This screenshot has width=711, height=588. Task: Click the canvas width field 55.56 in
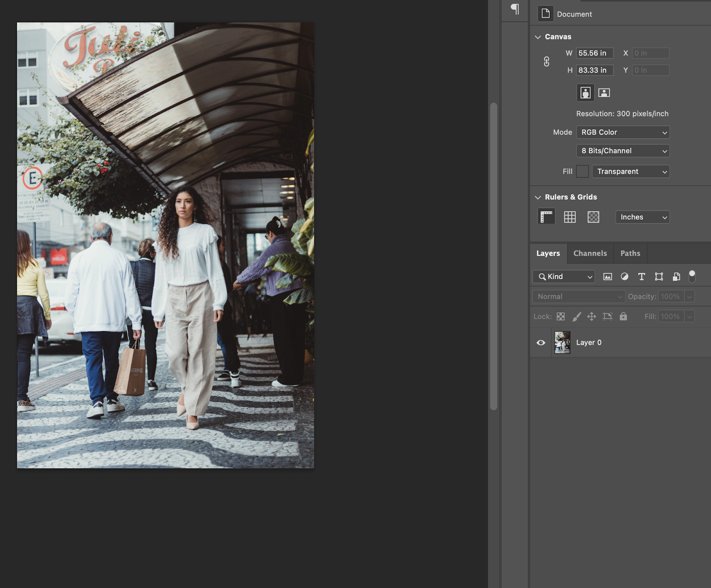(x=595, y=53)
